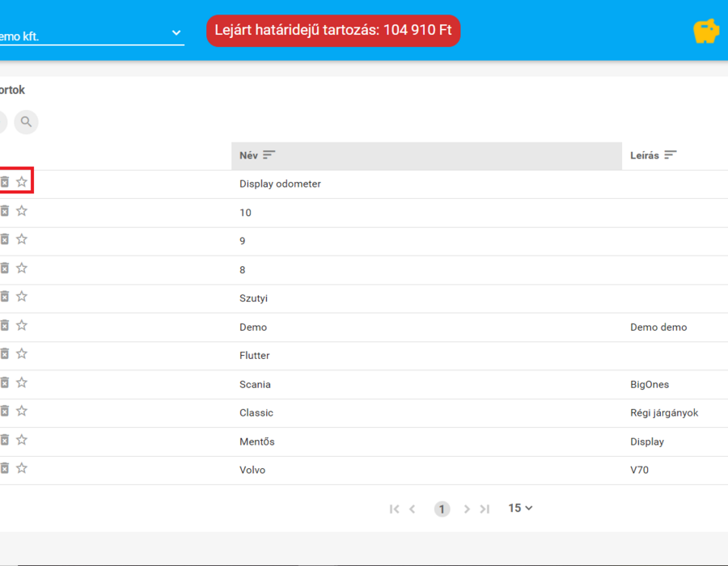Click the overdue debt 104 910 Ft banner

[333, 31]
